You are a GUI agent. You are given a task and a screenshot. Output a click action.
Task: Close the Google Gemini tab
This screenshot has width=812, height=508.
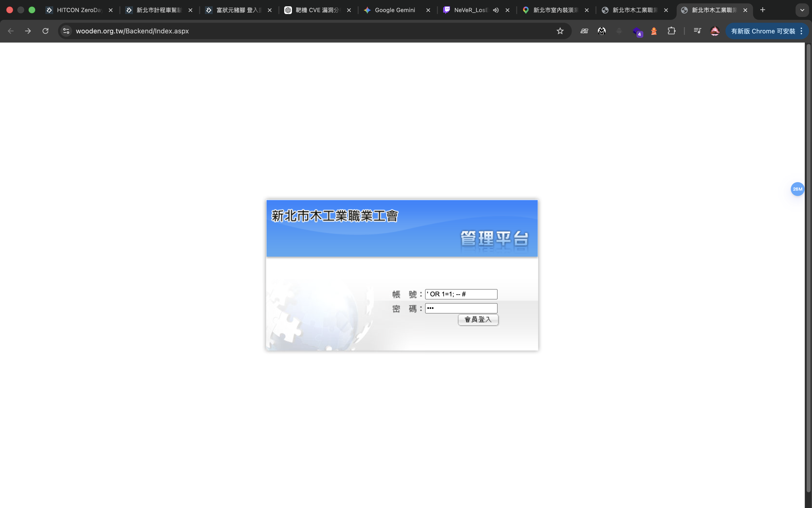click(428, 10)
